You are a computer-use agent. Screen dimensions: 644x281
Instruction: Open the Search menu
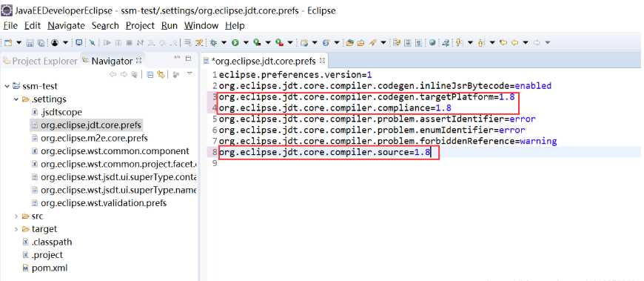point(105,25)
